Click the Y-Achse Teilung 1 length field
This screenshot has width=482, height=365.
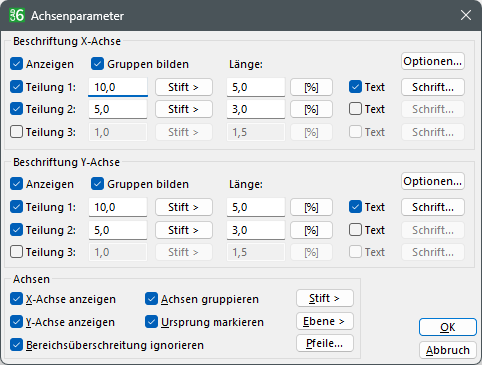256,207
